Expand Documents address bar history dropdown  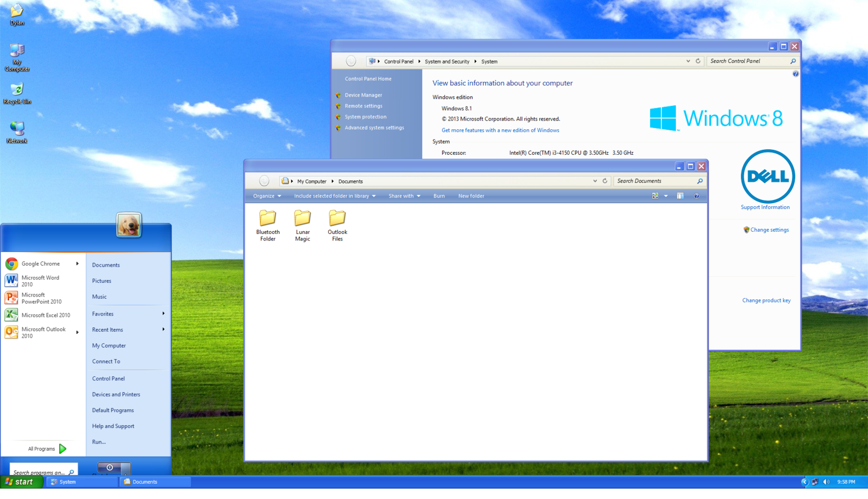[x=595, y=181]
